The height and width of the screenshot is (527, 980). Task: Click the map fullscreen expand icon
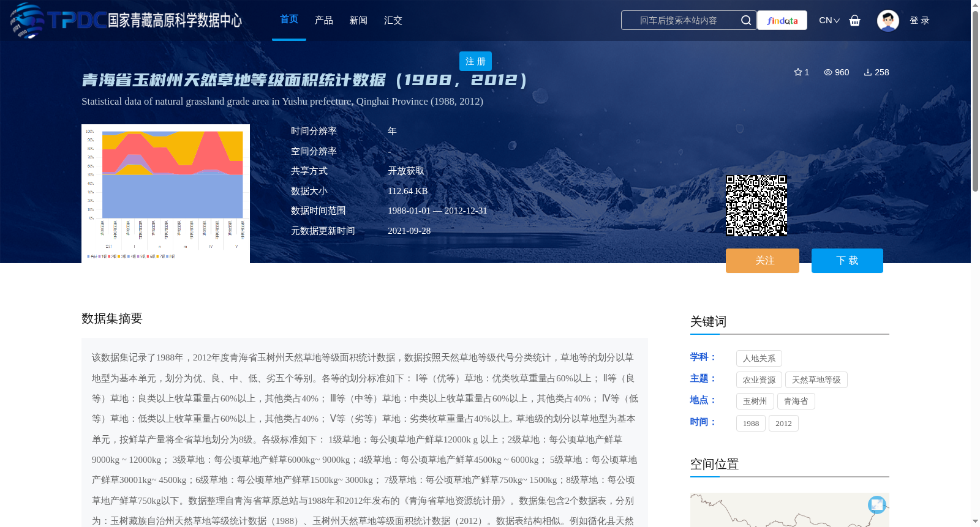tap(877, 504)
